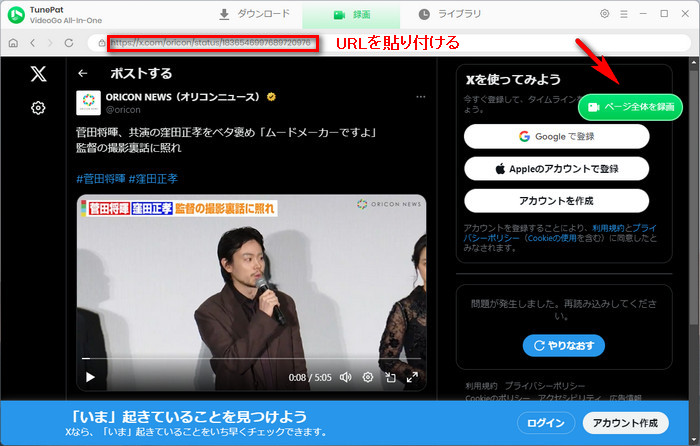Open X settings gear in left sidebar

click(x=38, y=108)
